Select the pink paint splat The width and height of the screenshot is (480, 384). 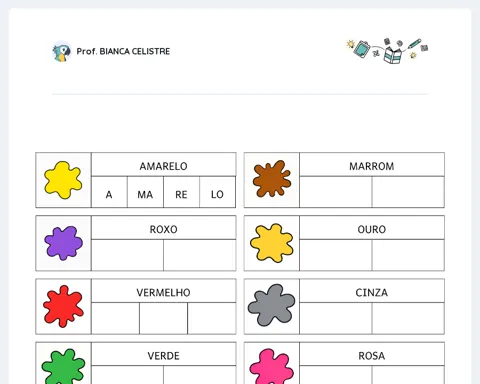pyautogui.click(x=272, y=366)
